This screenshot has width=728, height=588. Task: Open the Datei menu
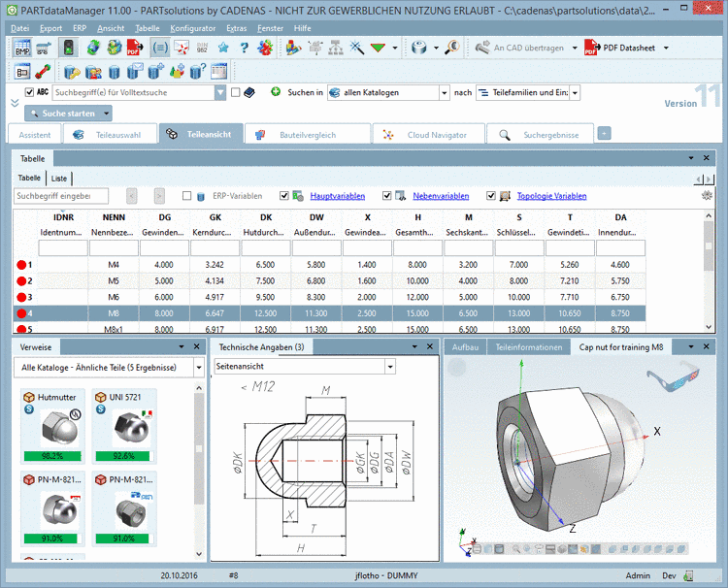point(20,28)
